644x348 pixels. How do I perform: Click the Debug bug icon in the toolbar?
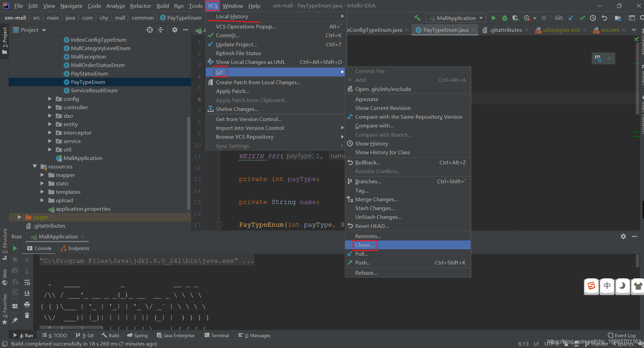[x=505, y=18]
